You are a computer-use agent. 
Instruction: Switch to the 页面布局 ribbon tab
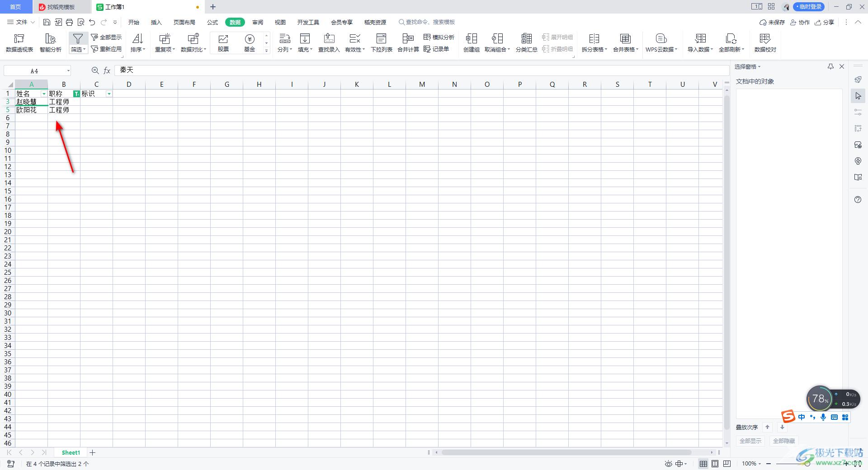(184, 22)
